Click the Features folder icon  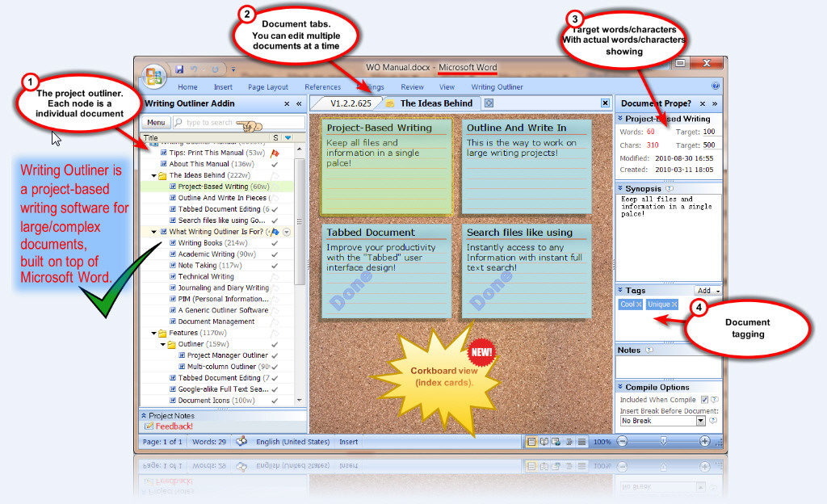coord(162,334)
